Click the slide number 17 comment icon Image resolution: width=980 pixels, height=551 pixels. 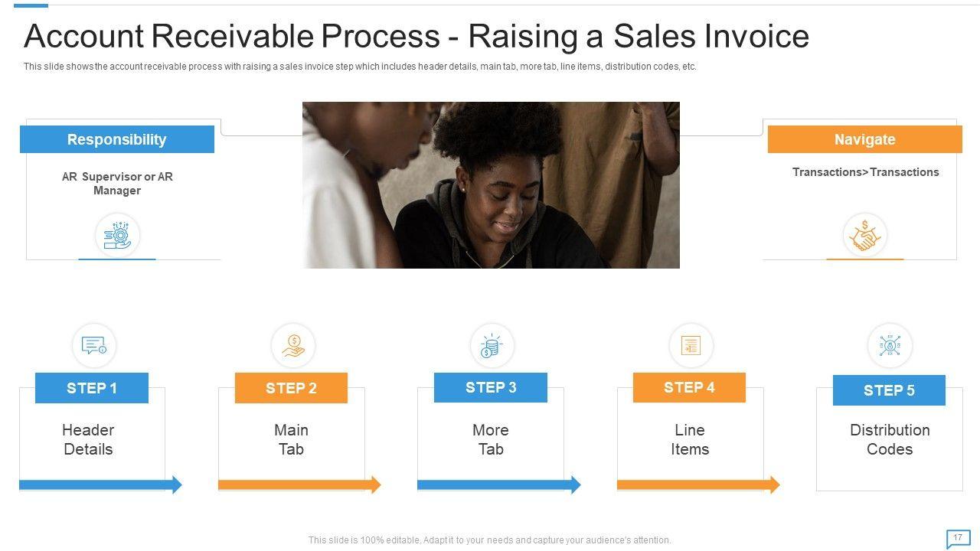click(x=957, y=539)
